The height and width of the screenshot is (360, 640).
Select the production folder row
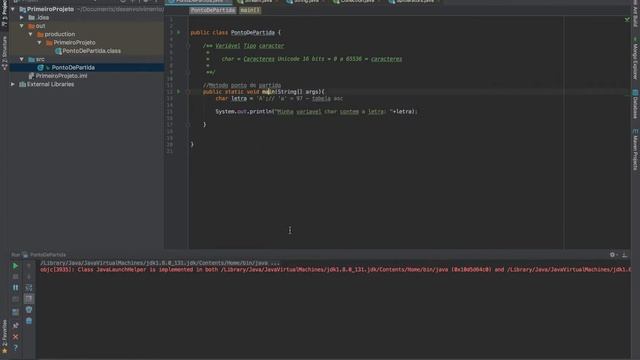click(87, 34)
